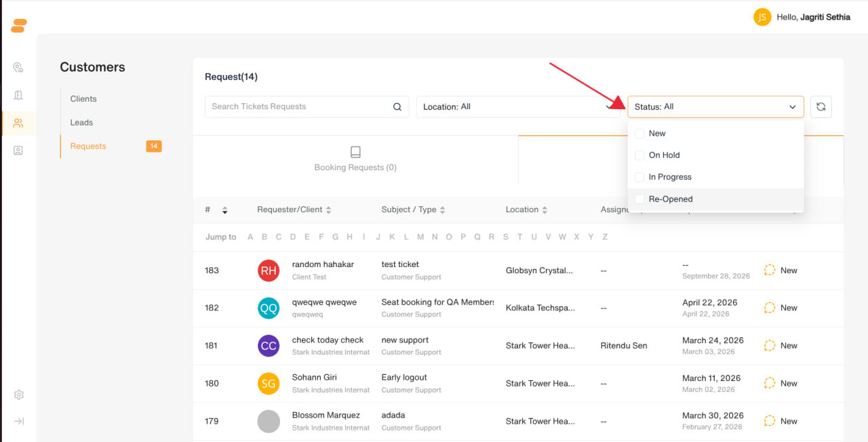Viewport: 868px width, 442px height.
Task: Open the contact card icon in sidebar
Action: point(18,150)
